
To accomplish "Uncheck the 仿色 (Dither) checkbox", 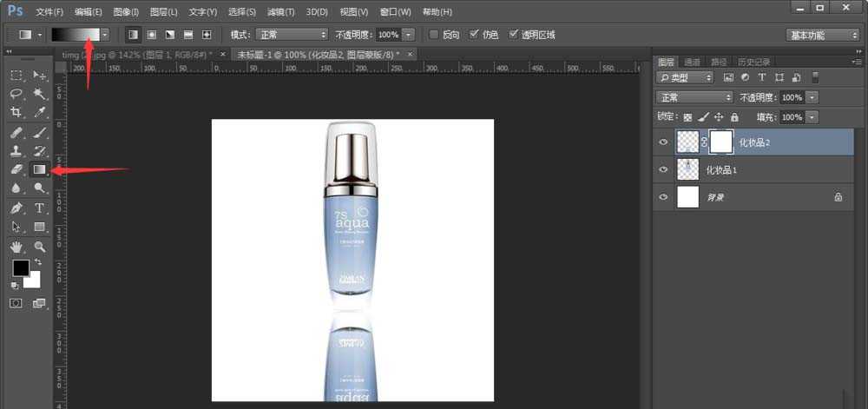I will [473, 35].
